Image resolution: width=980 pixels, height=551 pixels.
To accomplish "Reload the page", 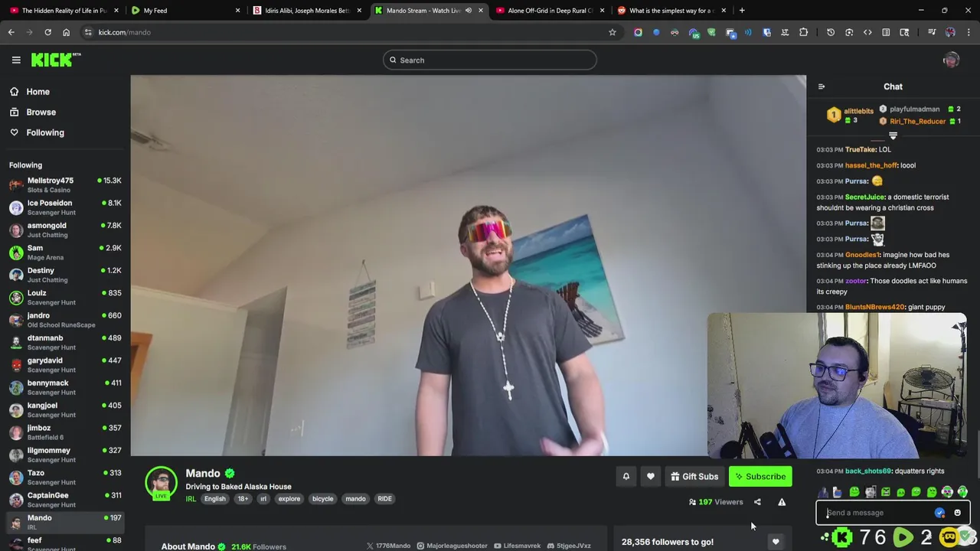I will [47, 32].
